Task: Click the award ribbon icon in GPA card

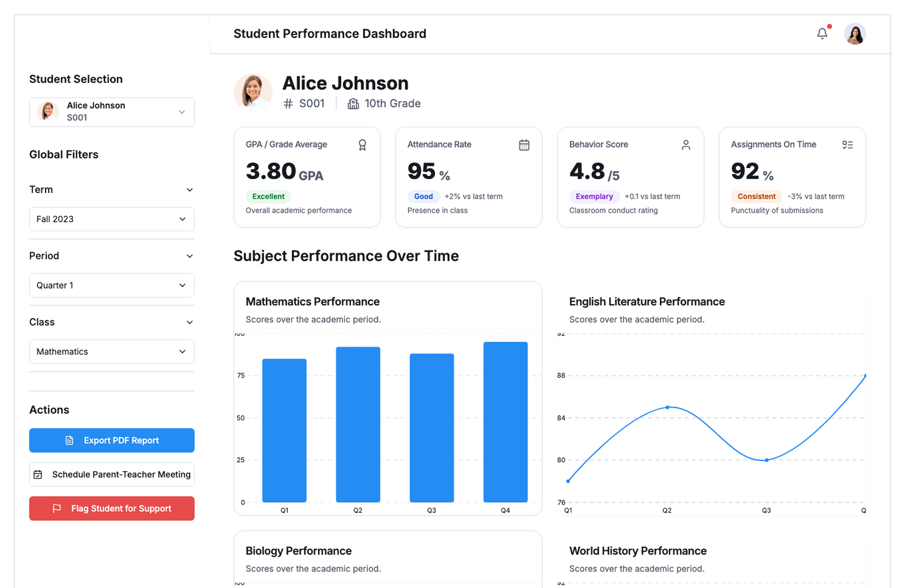Action: coord(362,145)
